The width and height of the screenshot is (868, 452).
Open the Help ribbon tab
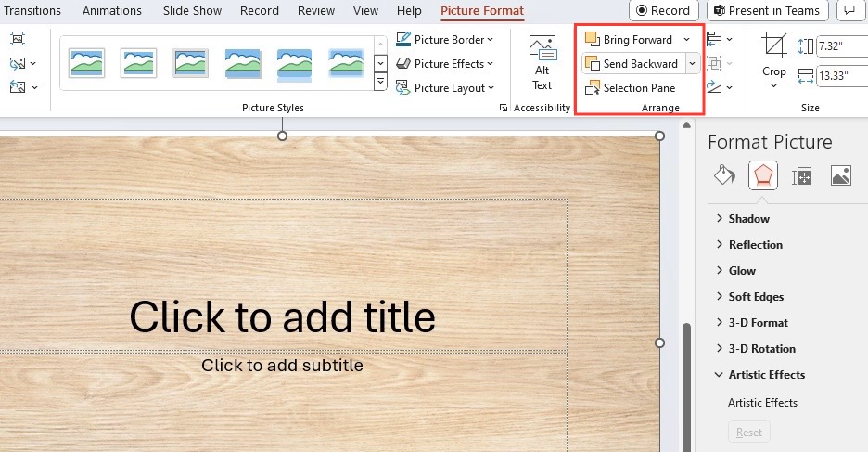pyautogui.click(x=409, y=10)
